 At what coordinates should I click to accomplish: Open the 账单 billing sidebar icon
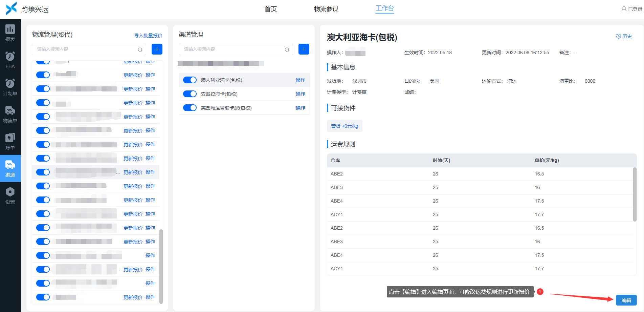10,142
